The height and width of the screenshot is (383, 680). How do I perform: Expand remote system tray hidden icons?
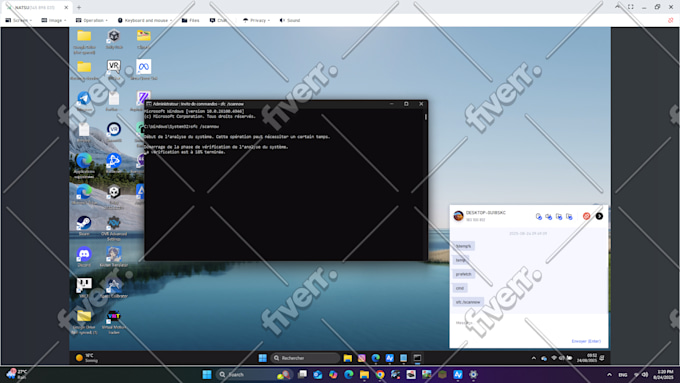[x=533, y=358]
